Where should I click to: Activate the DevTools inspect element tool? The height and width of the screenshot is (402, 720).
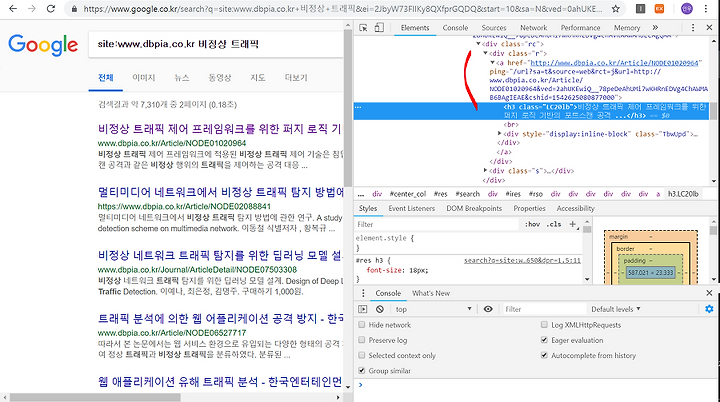[x=363, y=28]
